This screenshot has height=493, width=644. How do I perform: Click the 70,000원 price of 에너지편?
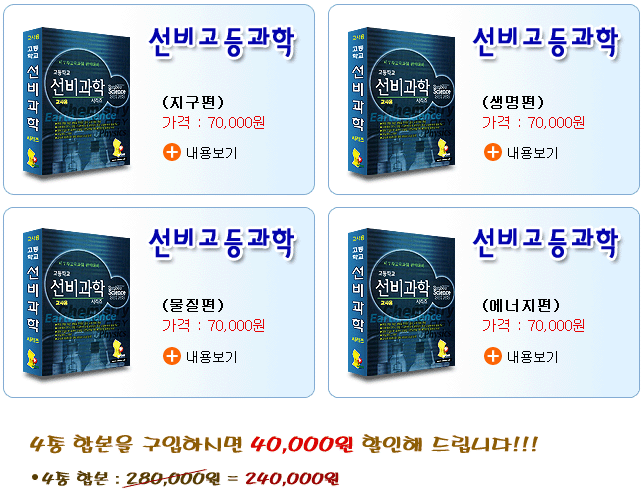point(556,326)
